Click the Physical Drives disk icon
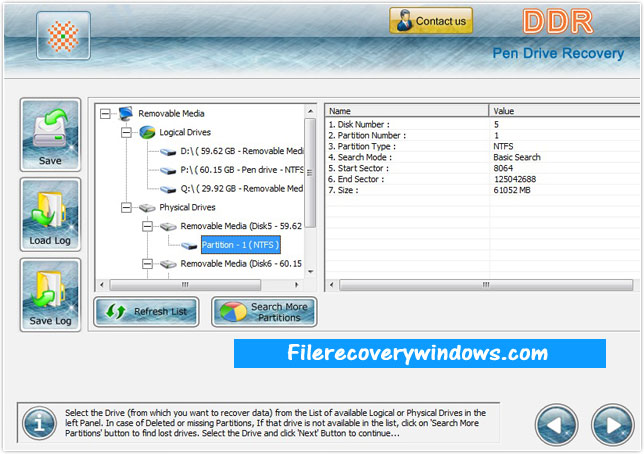644x454 pixels. coord(147,208)
